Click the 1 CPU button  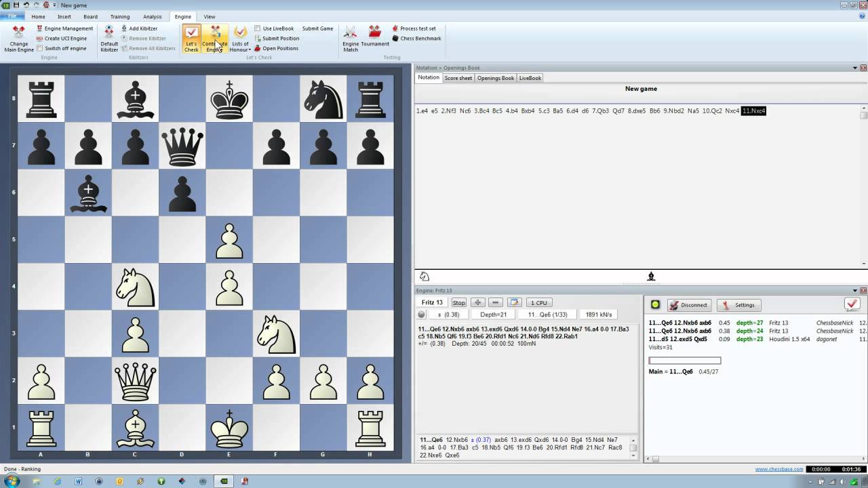click(x=539, y=303)
